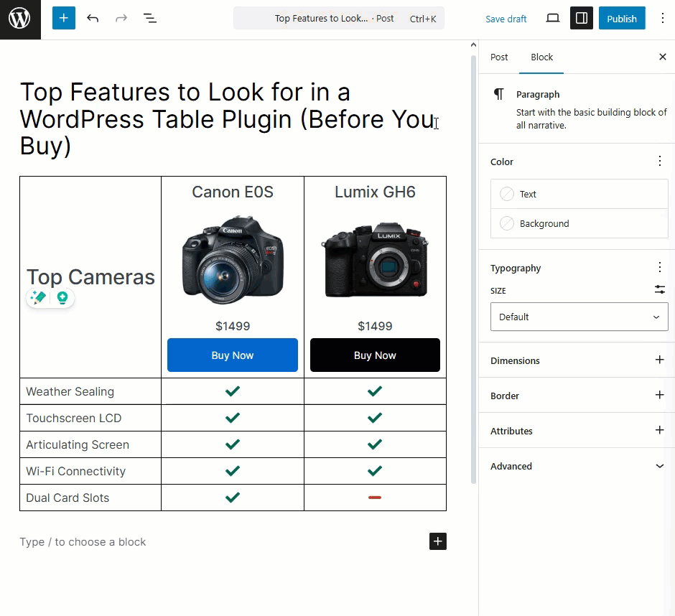
Task: Select the Lumix GH6 camera image
Action: point(375,260)
